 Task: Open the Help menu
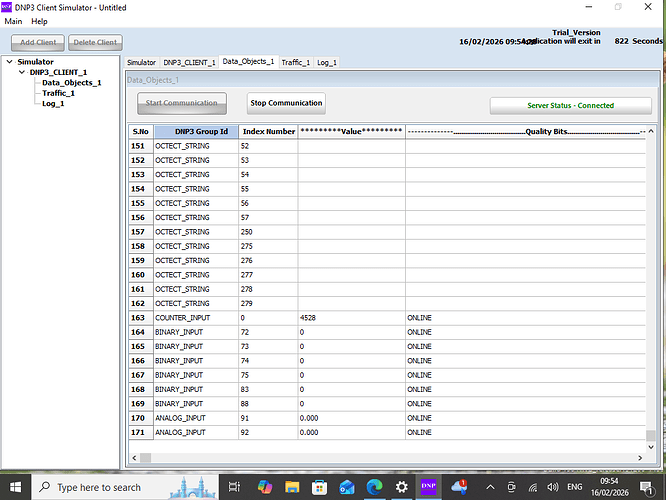39,21
